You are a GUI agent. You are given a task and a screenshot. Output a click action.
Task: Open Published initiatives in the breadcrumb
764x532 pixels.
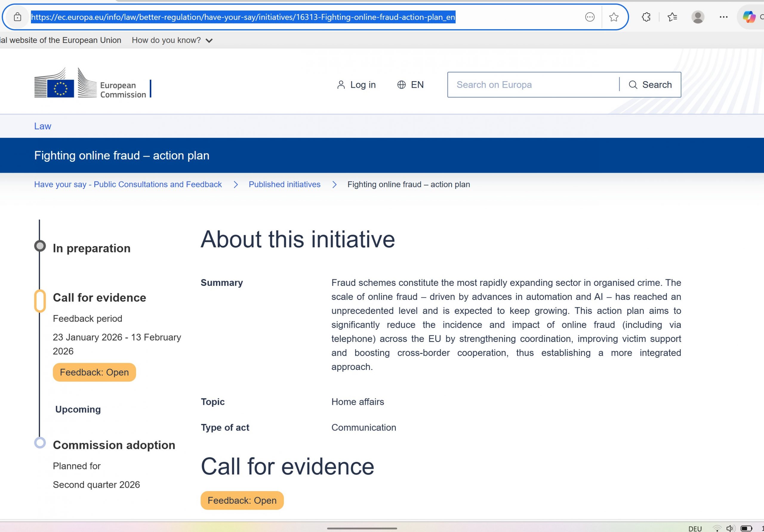284,184
